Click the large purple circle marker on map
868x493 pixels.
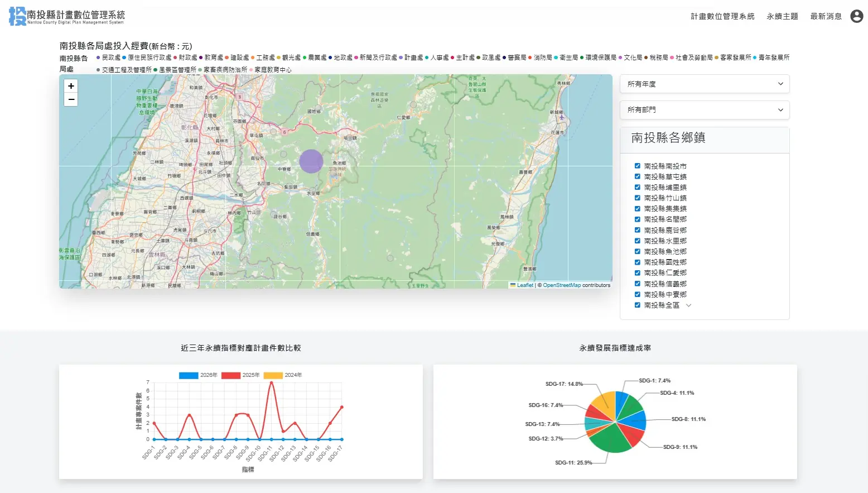click(311, 161)
